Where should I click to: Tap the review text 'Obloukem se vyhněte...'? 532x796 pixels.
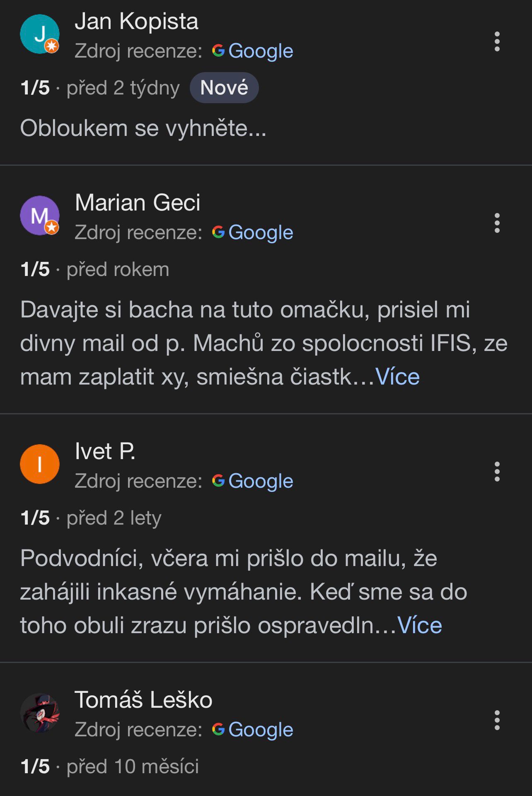point(143,128)
